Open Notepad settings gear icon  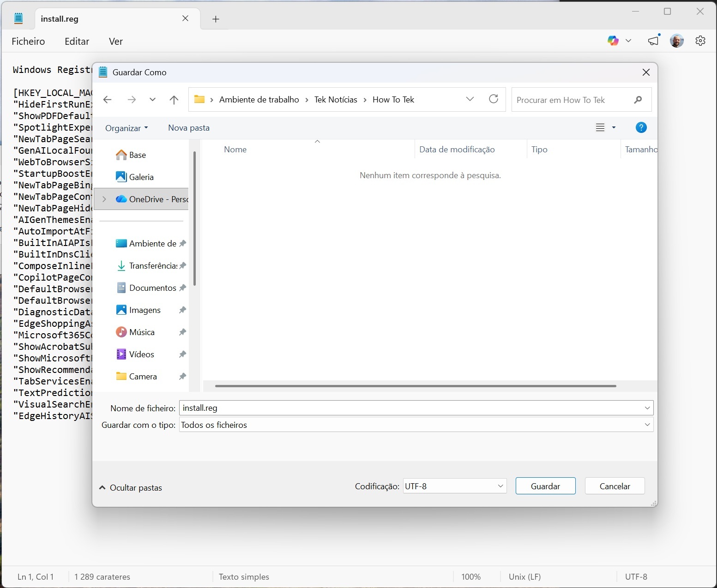[700, 41]
